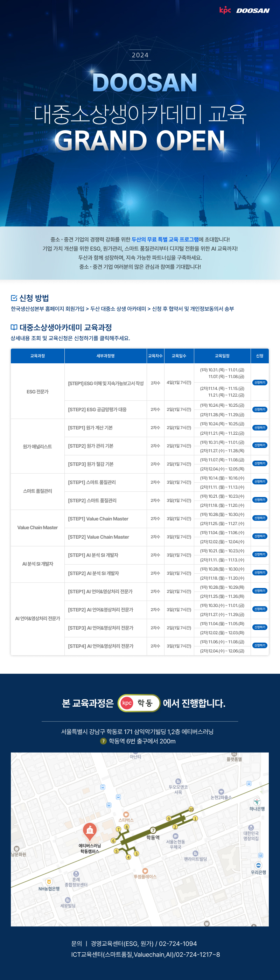280x980 pixels.
Task: Click the AI 분석 SI 개발자 category cell
Action: 38,564
